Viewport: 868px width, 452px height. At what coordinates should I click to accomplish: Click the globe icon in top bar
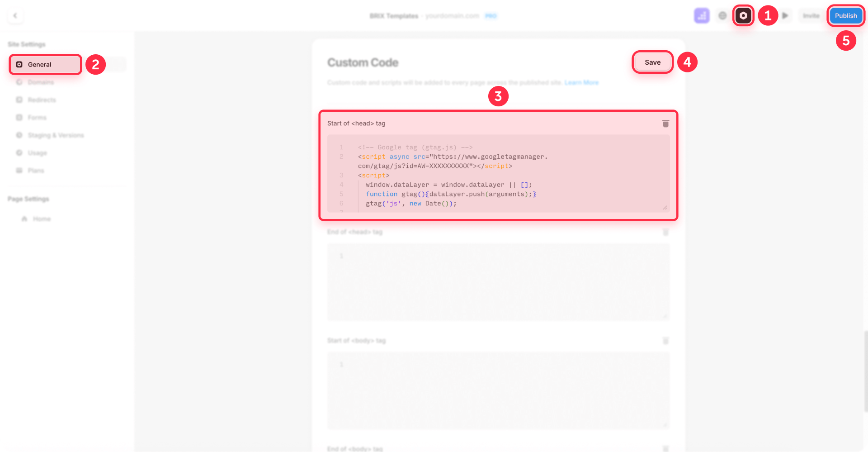pyautogui.click(x=722, y=16)
